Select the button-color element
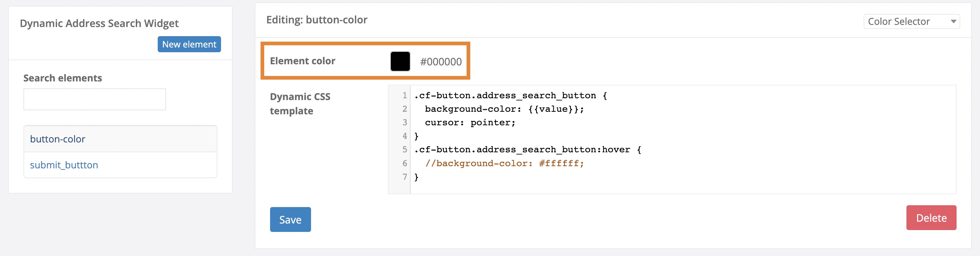The width and height of the screenshot is (980, 256). [x=58, y=139]
